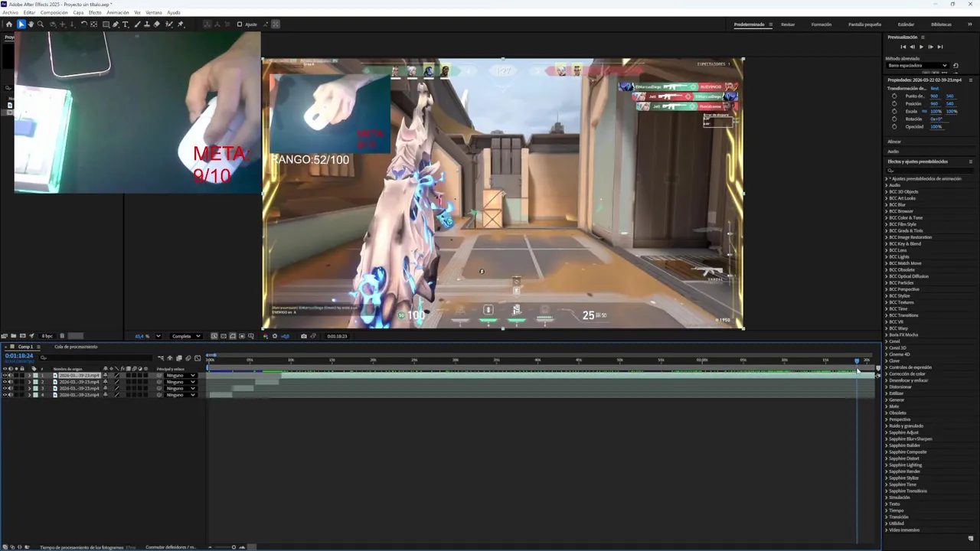Open the Previsualización panel menu icon

(923, 37)
